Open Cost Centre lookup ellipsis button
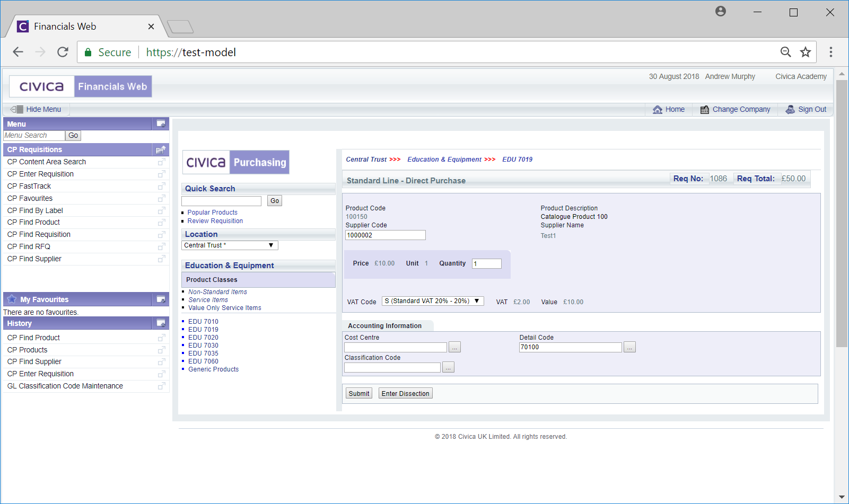 coord(454,347)
